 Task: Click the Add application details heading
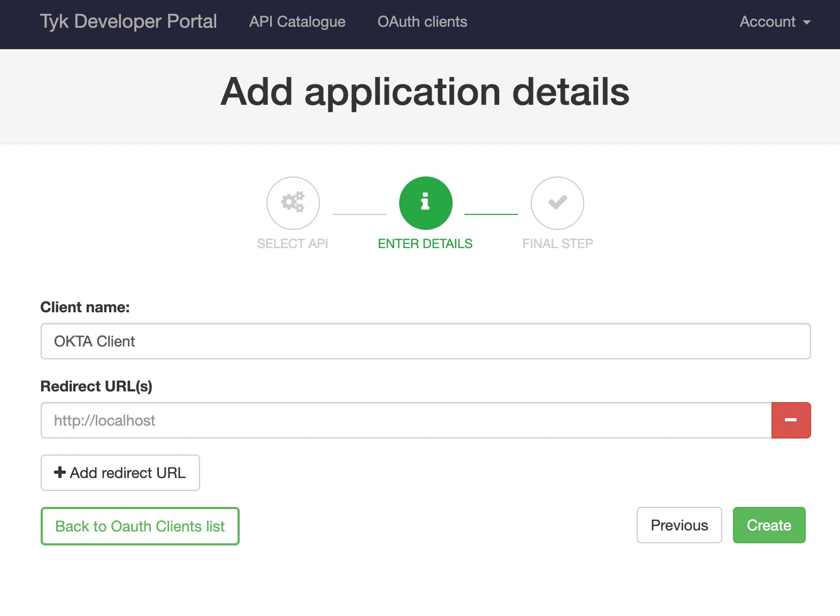click(425, 92)
